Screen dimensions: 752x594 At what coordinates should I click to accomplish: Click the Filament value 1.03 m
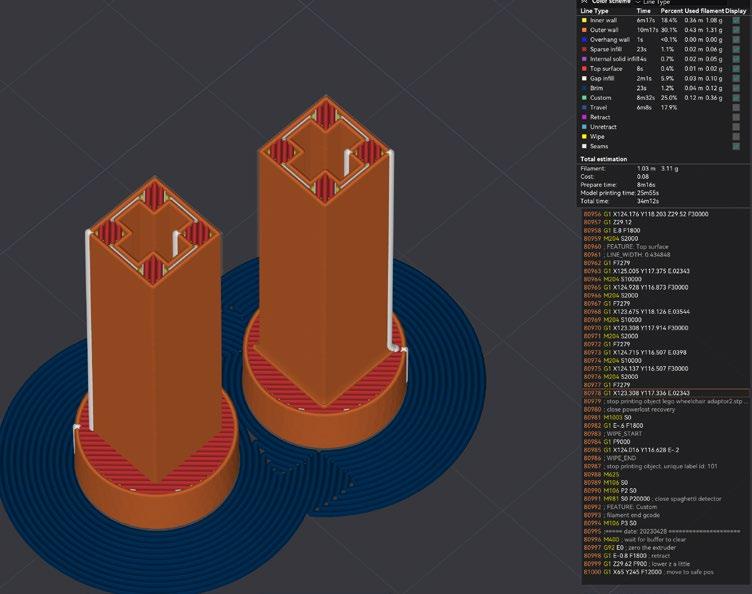click(646, 168)
